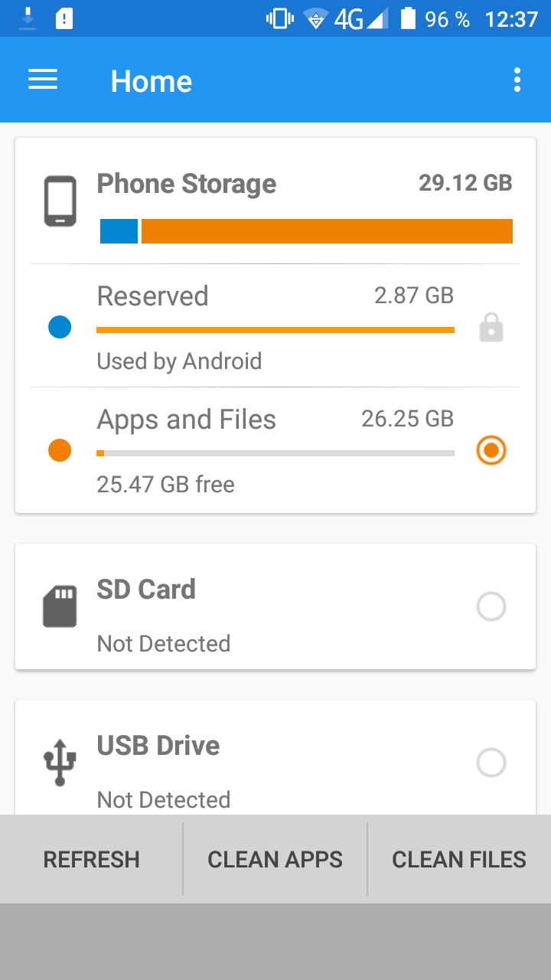
Task: Tap the Reserved usage progress bar
Action: pos(275,330)
